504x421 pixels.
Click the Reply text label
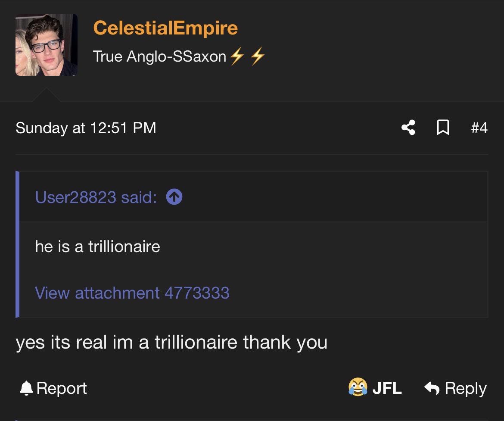click(x=465, y=388)
